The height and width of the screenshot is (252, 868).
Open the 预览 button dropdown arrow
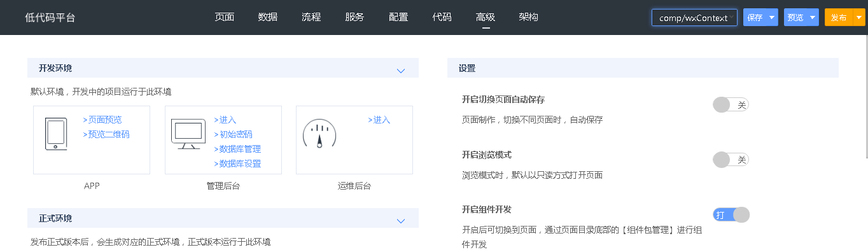(813, 17)
